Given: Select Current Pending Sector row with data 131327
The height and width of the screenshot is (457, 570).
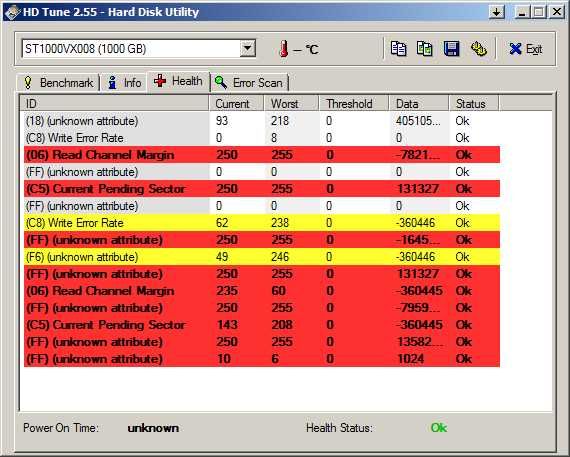Looking at the screenshot, I should pyautogui.click(x=262, y=189).
